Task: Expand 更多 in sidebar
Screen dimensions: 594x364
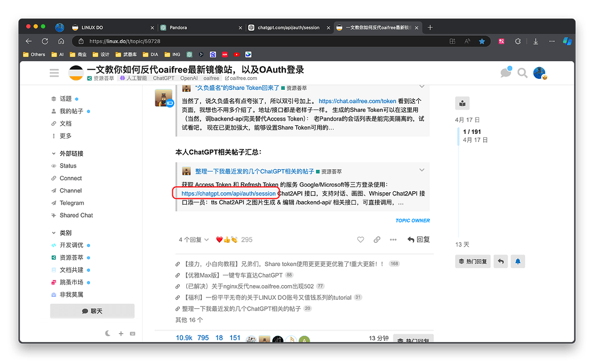Action: [x=65, y=136]
